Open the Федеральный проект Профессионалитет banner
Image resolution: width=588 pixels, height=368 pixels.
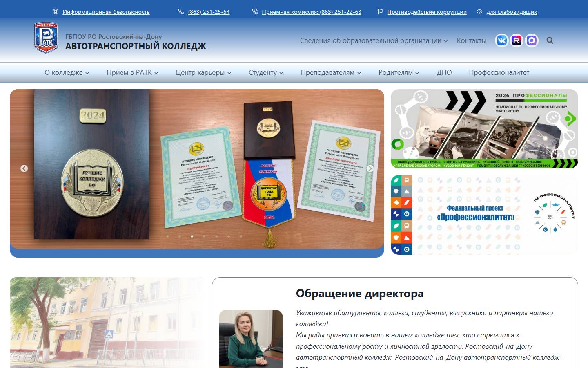(x=484, y=215)
